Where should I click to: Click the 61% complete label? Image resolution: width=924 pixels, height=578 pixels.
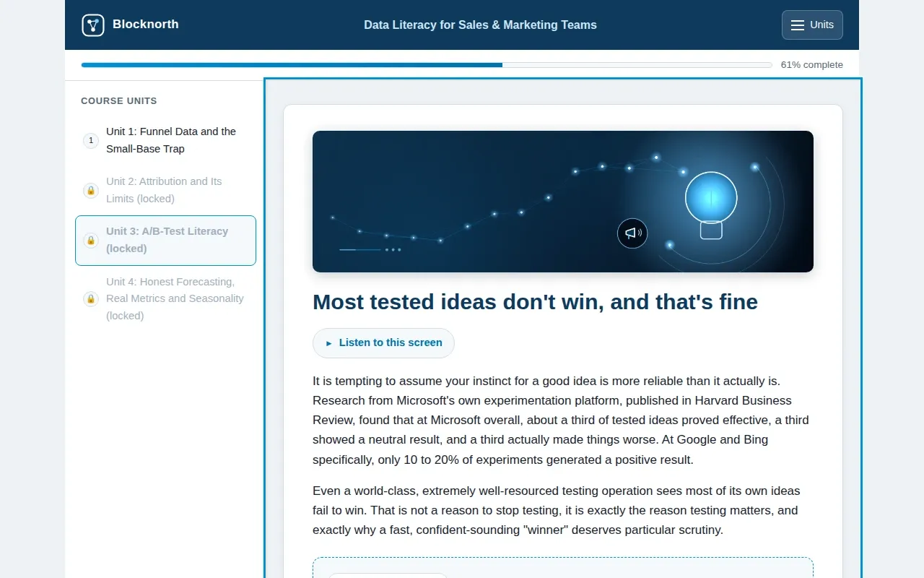811,65
